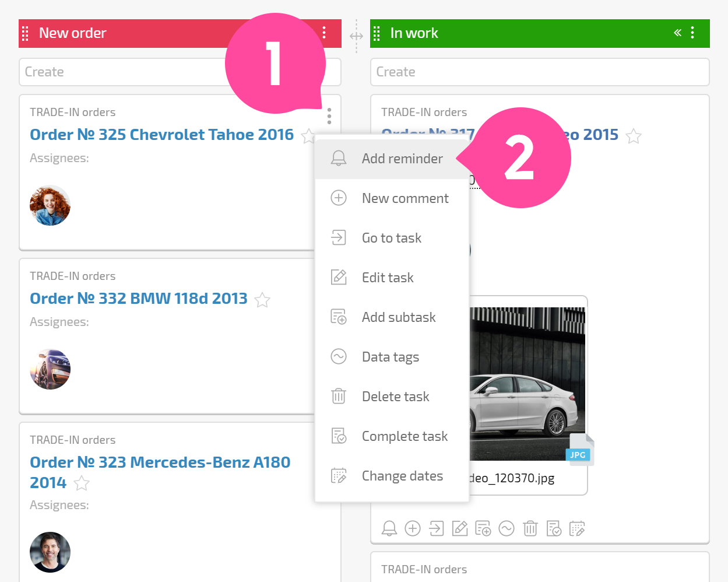Collapse the In work column with double chevron
The height and width of the screenshot is (582, 728).
click(x=677, y=33)
